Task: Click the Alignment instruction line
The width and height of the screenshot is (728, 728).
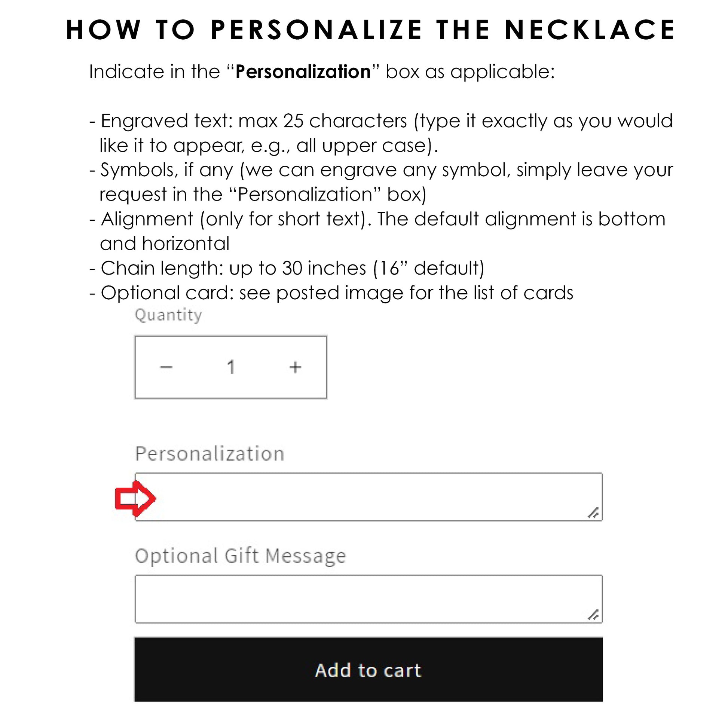Action: (x=377, y=231)
